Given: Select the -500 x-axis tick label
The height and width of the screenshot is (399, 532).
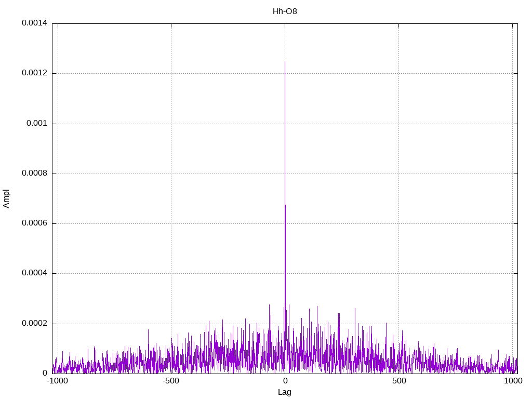Looking at the screenshot, I should click(171, 381).
